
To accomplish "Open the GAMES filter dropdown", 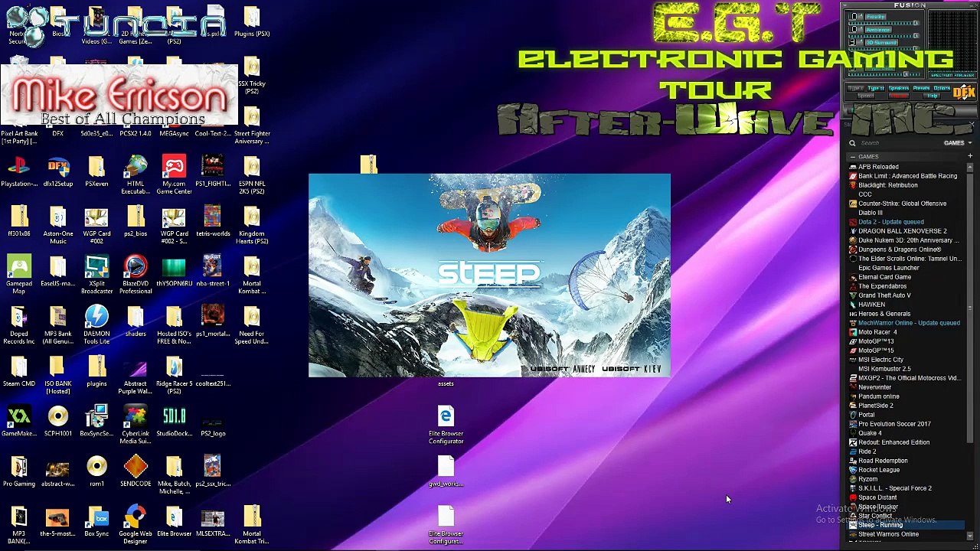I will pyautogui.click(x=958, y=143).
